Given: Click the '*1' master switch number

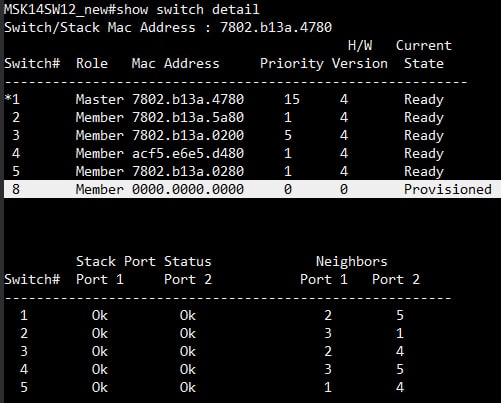Looking at the screenshot, I should (x=12, y=99).
